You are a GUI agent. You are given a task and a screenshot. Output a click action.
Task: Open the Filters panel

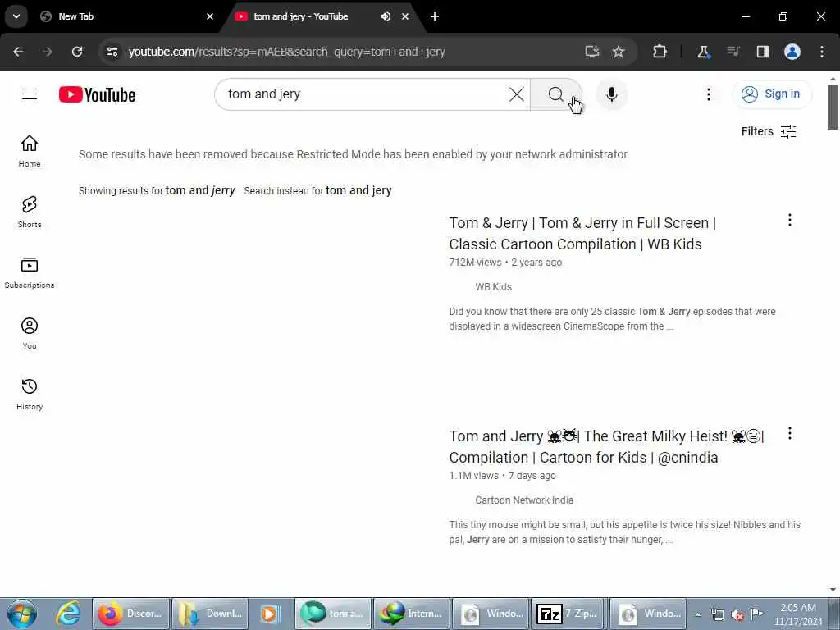click(768, 131)
